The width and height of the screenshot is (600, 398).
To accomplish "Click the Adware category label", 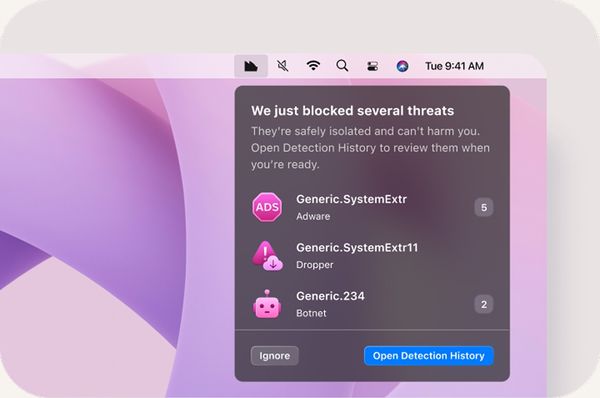I will (313, 216).
